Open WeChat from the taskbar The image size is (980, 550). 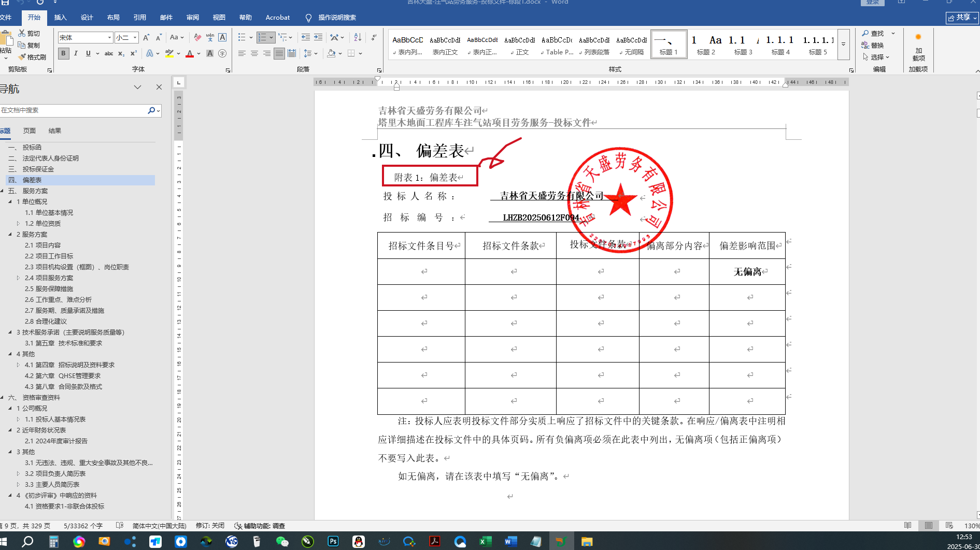click(282, 541)
